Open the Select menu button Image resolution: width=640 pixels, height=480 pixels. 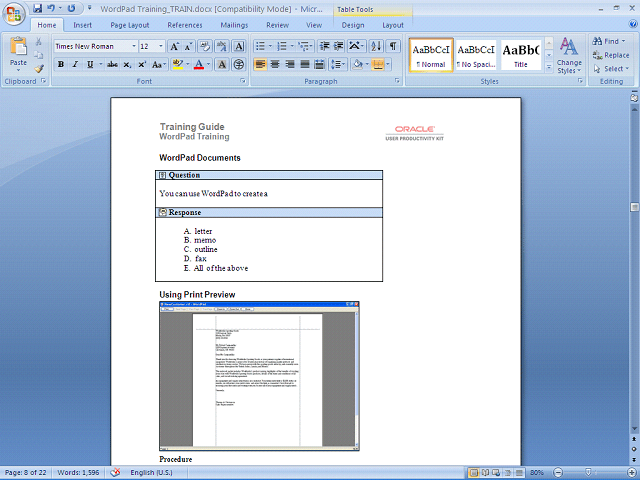611,69
